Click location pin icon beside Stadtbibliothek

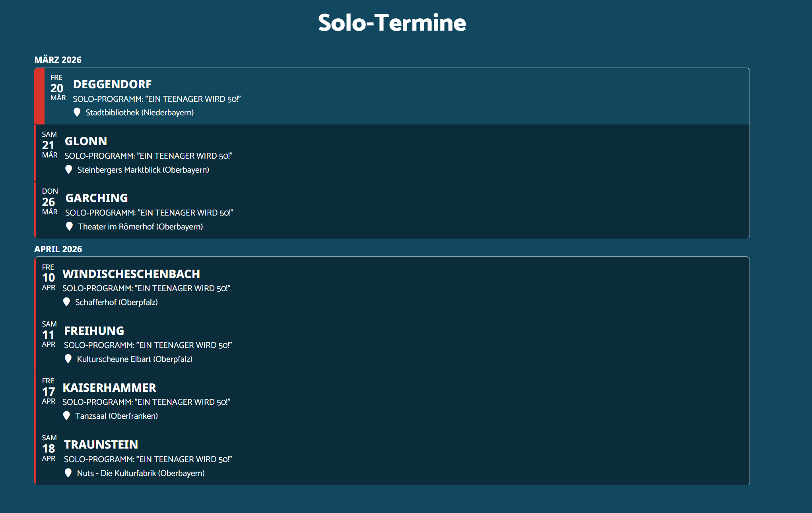[x=77, y=112]
